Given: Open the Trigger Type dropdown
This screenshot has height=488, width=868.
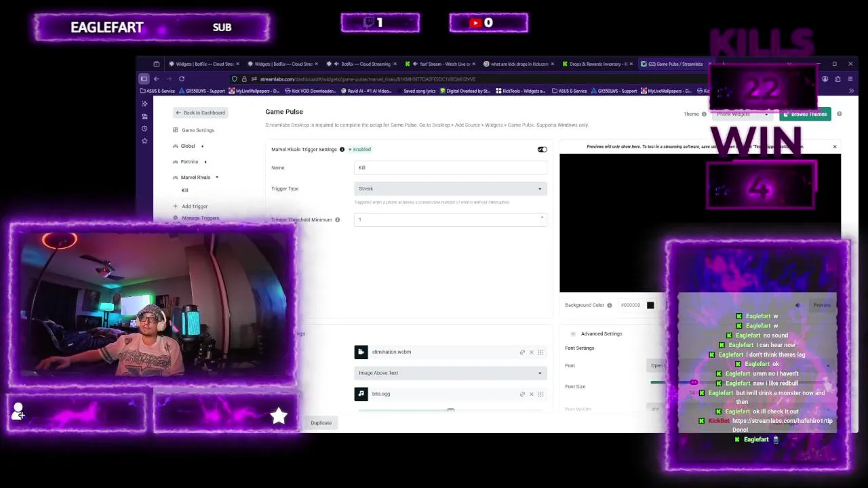Looking at the screenshot, I should click(450, 188).
